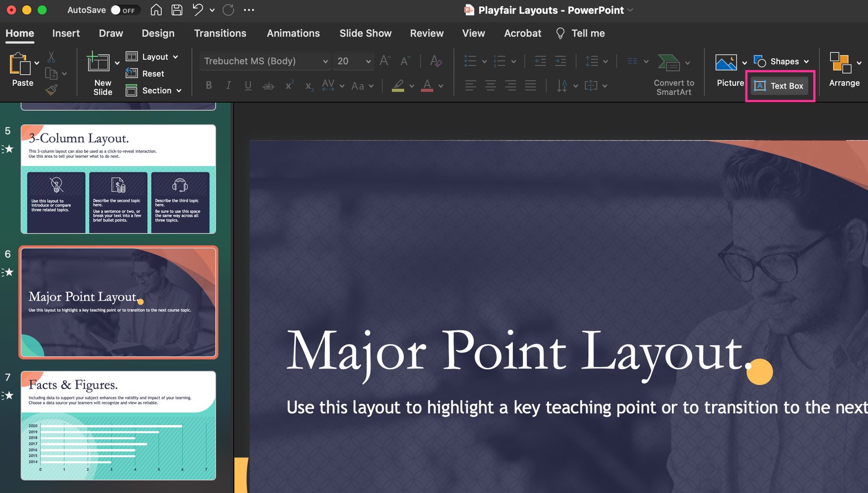Apply superscript formatting

click(289, 85)
